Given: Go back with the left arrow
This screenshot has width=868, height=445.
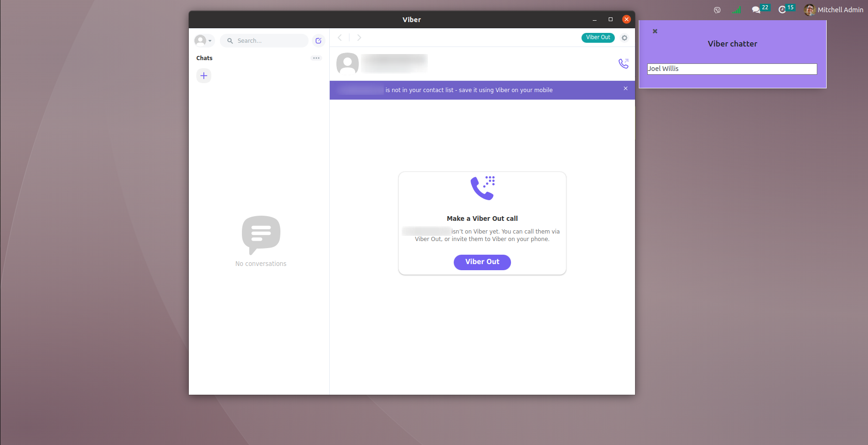Looking at the screenshot, I should coord(340,38).
